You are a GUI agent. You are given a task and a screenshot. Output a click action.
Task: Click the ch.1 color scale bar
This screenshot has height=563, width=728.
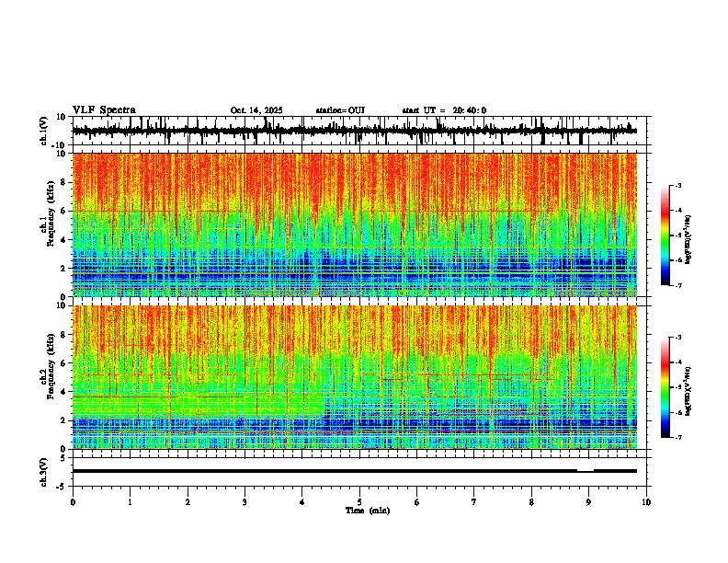(665, 236)
